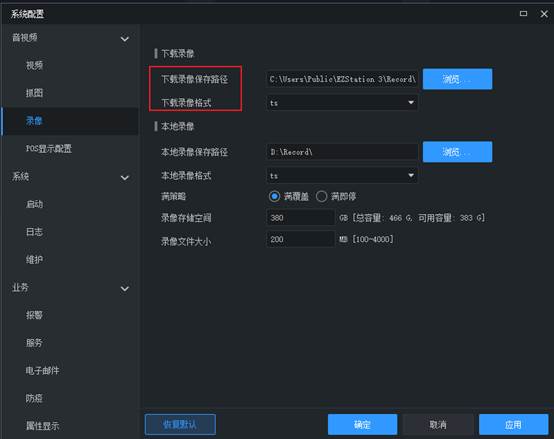The width and height of the screenshot is (554, 439).
Task: Click the 录像存储空间 input field
Action: 300,218
